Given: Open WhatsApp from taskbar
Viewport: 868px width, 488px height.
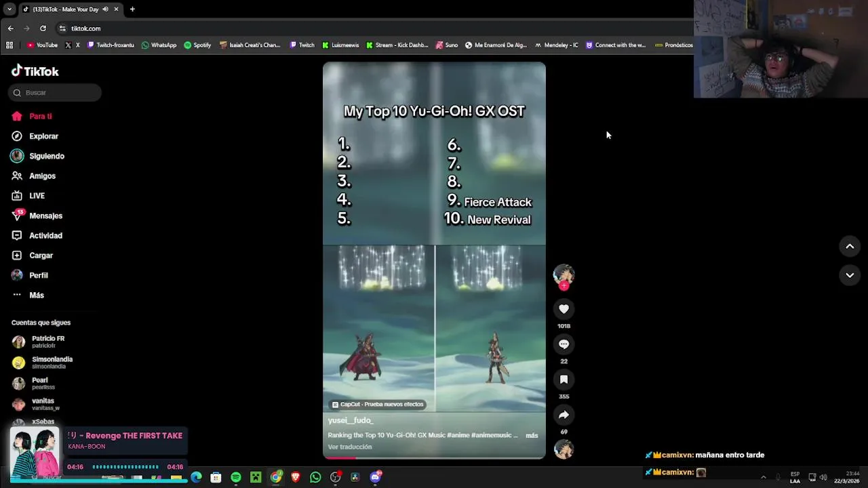Looking at the screenshot, I should [315, 478].
